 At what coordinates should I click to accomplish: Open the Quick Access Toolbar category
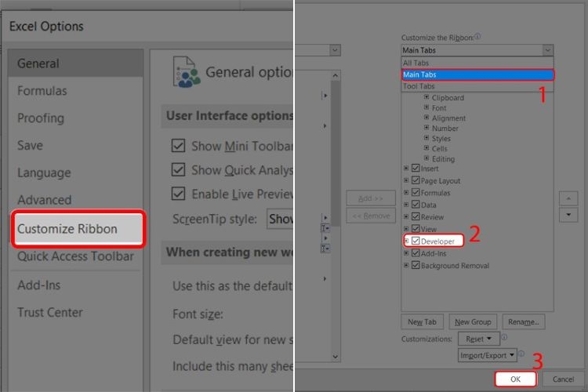[75, 256]
